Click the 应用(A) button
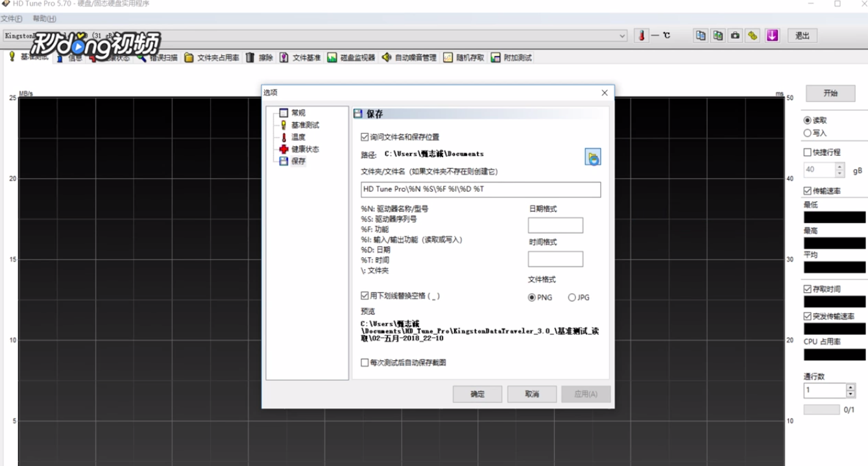 pyautogui.click(x=586, y=394)
